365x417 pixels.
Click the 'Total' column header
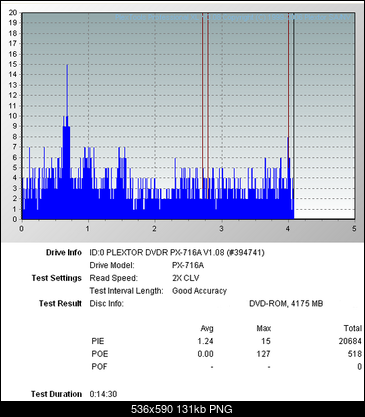pos(353,329)
